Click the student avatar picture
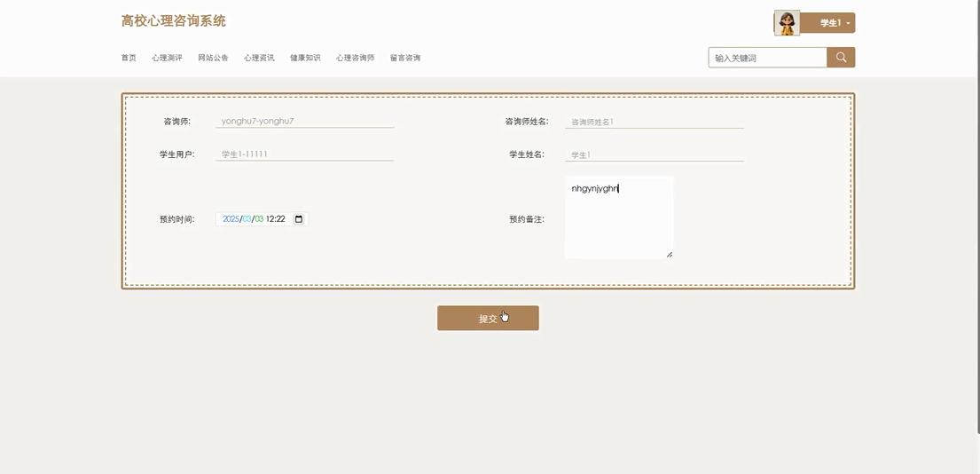The width and height of the screenshot is (980, 474). tap(786, 23)
